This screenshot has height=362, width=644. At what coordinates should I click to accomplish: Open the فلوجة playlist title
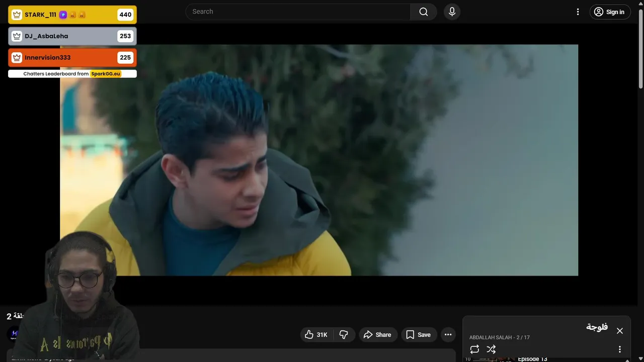(x=597, y=327)
